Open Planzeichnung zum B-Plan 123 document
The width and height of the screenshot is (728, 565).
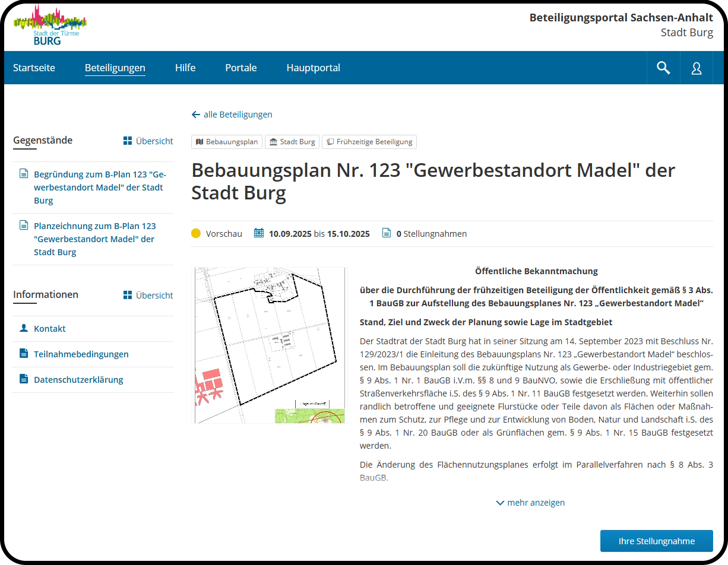coord(95,239)
